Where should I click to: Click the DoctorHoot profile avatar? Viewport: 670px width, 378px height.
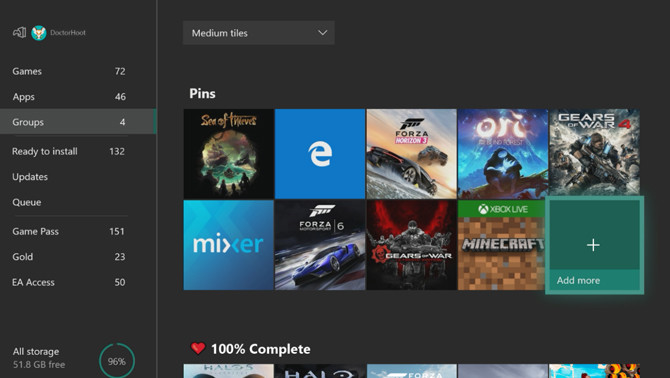38,33
